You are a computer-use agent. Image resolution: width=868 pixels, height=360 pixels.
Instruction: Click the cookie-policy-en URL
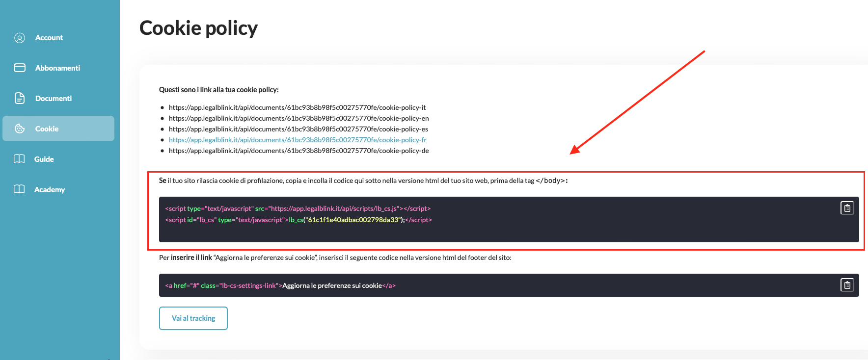[x=298, y=118]
